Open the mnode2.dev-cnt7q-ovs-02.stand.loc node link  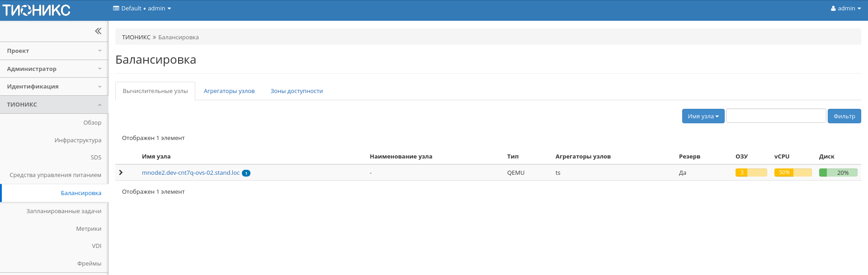(x=191, y=172)
